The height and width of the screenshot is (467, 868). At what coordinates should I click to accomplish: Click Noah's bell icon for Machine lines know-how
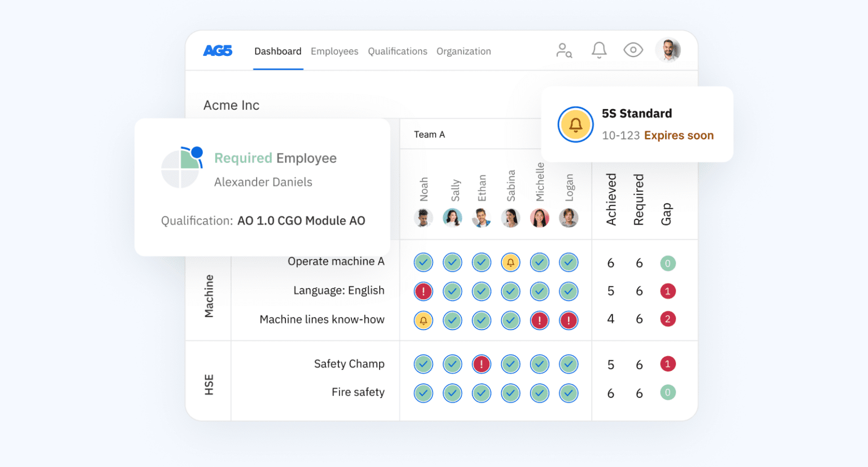tap(423, 321)
